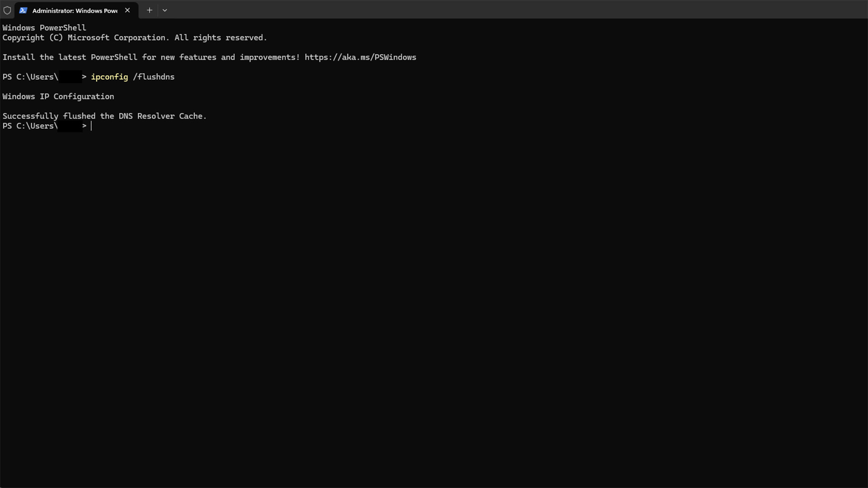Click at the active prompt cursor
The height and width of the screenshot is (488, 868).
[92, 126]
